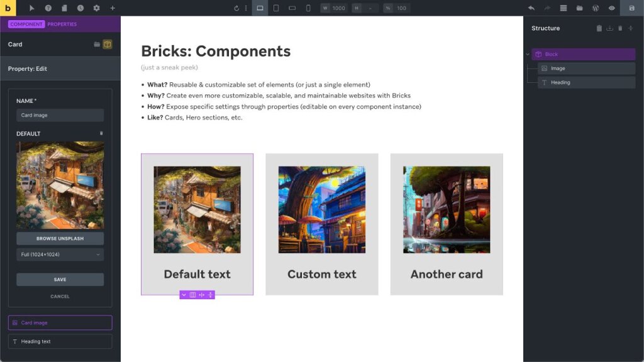This screenshot has width=644, height=362.
Task: Toggle preview with the eye icon
Action: (x=611, y=8)
